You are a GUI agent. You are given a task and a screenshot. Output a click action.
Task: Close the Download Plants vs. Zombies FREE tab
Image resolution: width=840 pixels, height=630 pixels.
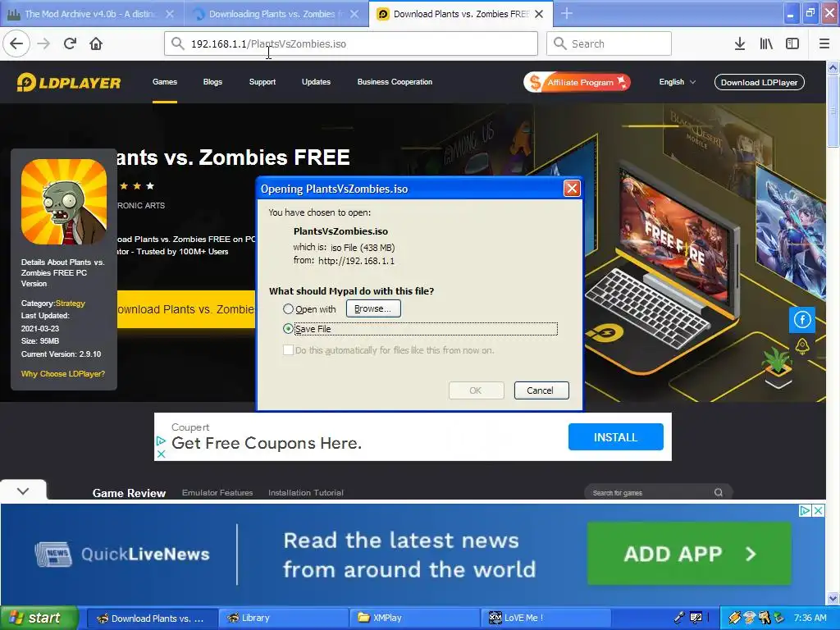(539, 14)
